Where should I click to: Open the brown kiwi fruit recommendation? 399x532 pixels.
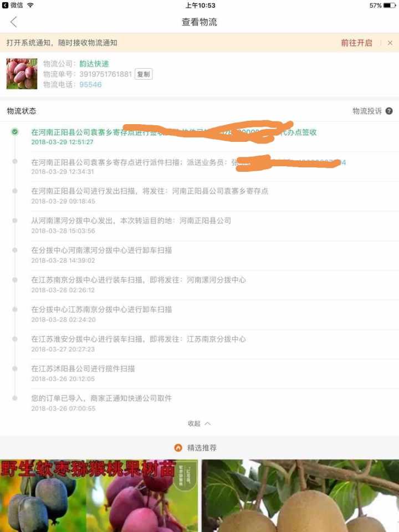[x=300, y=495]
